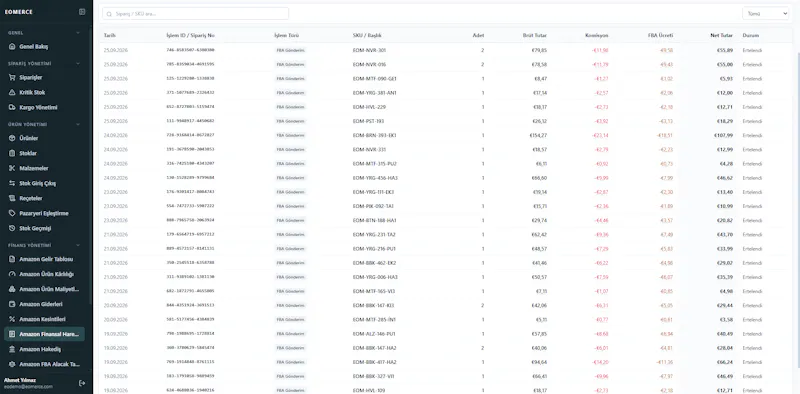
Task: Select SKU EOM-YRG-006-HA3 cell
Action: [x=375, y=277]
